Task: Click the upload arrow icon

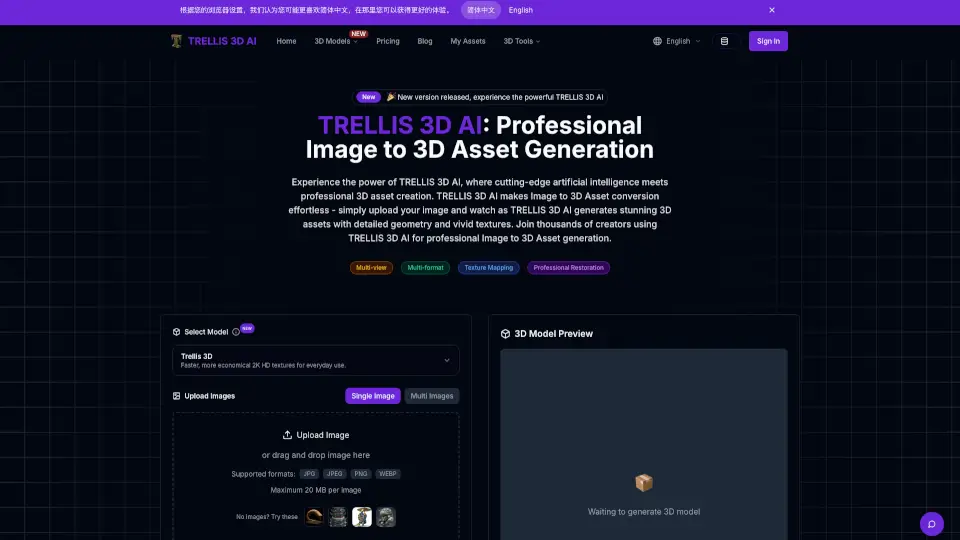Action: pos(287,435)
